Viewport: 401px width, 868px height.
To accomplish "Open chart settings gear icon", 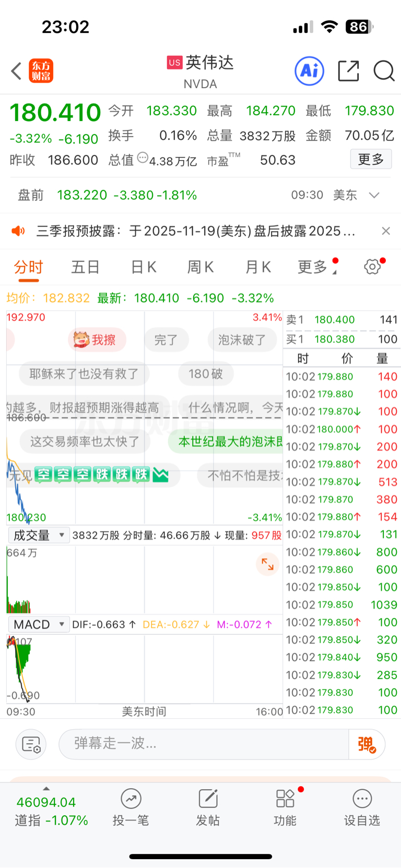I will 372,267.
